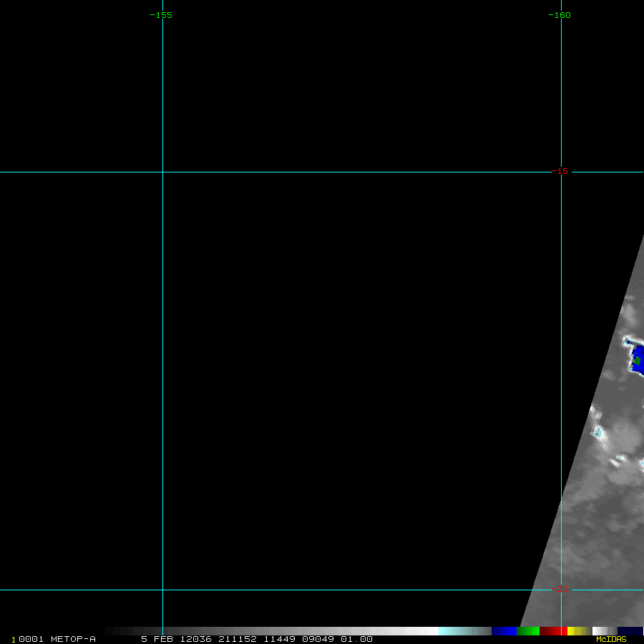Viewport: 644px width, 644px height.
Task: Select the red -20 latitude label
Action: (x=560, y=589)
